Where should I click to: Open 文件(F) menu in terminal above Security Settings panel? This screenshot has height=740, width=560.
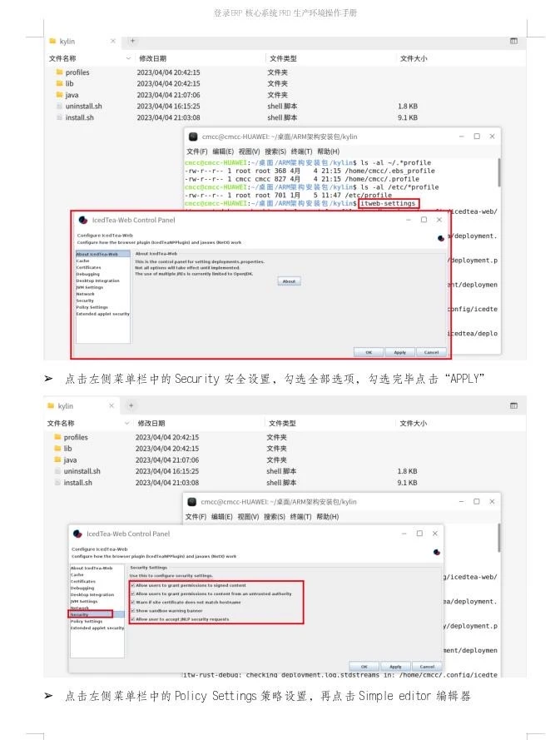point(196,517)
